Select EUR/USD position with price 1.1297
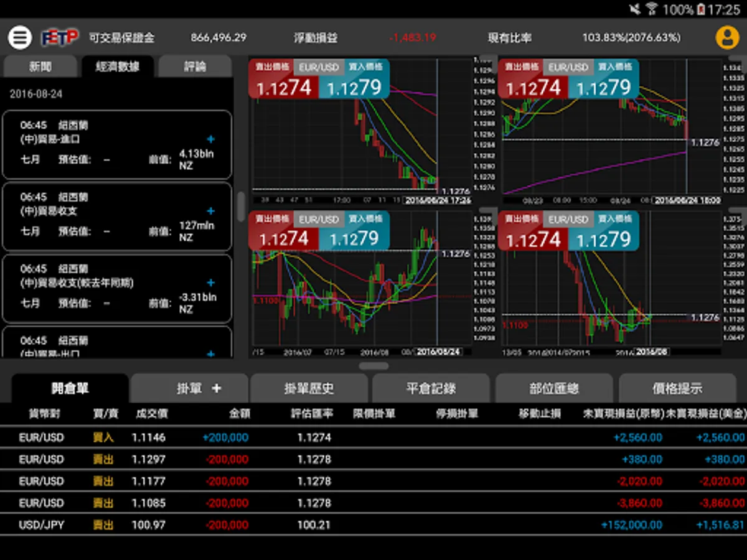 (374, 459)
